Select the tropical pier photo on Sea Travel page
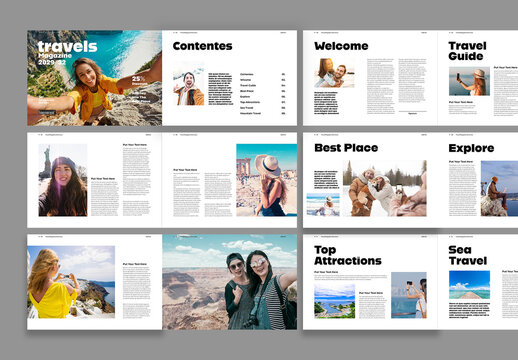Image resolution: width=518 pixels, height=360 pixels. [469, 285]
